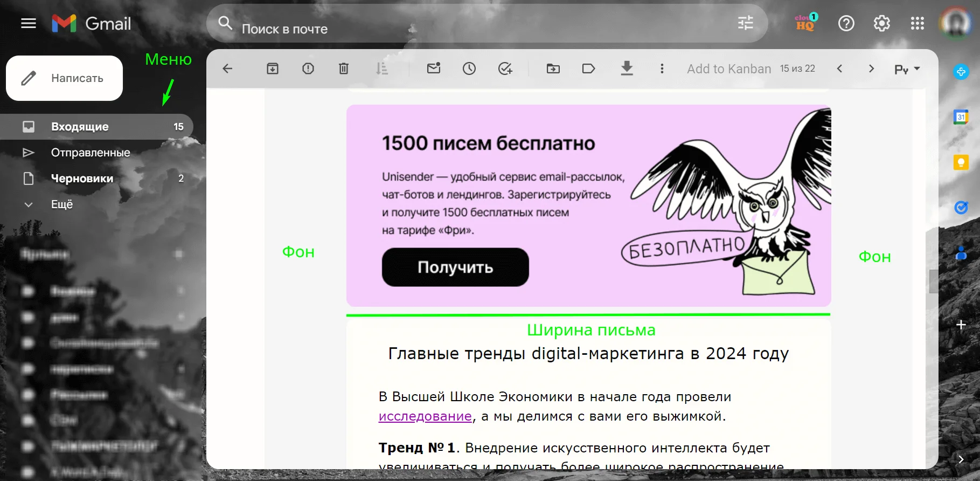Click the black 'Получить' button
This screenshot has height=481, width=980.
tap(455, 267)
